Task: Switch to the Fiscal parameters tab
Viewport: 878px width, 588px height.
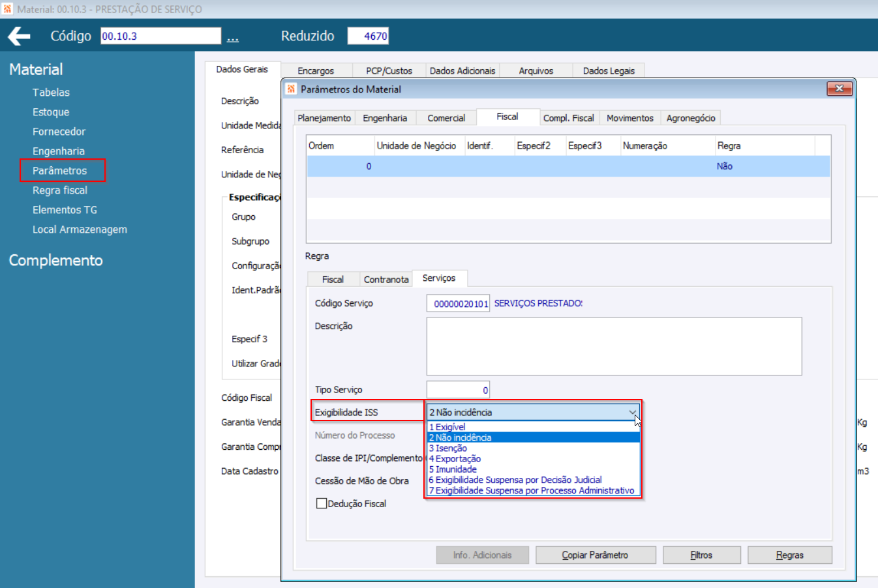Action: pos(507,117)
